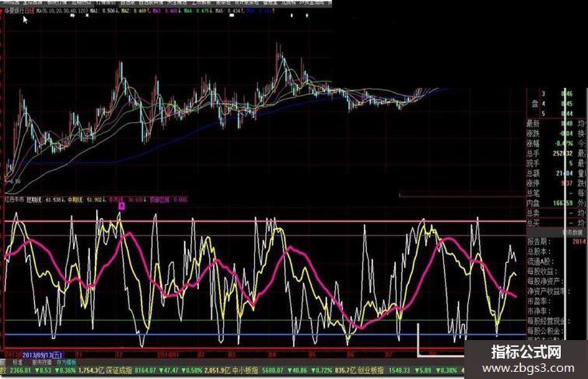588x379 pixels.
Task: Open the 中小板指 index in the status bar
Action: 245,370
